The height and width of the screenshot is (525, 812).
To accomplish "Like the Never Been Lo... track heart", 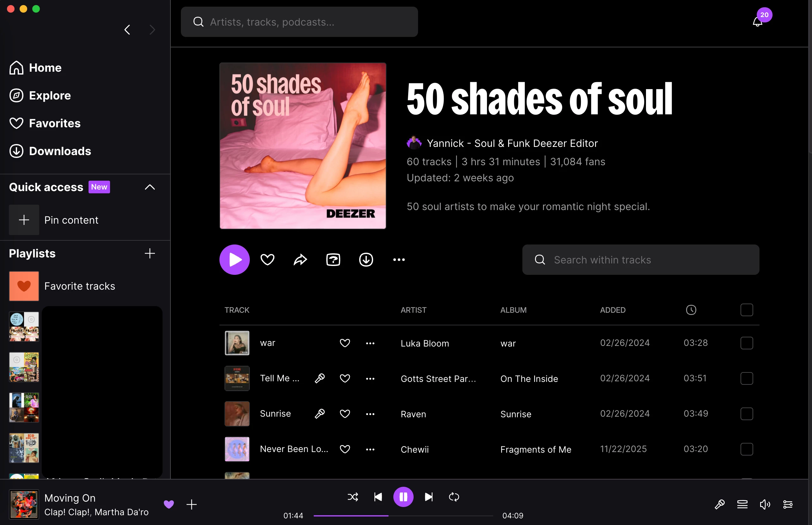I will [x=345, y=449].
